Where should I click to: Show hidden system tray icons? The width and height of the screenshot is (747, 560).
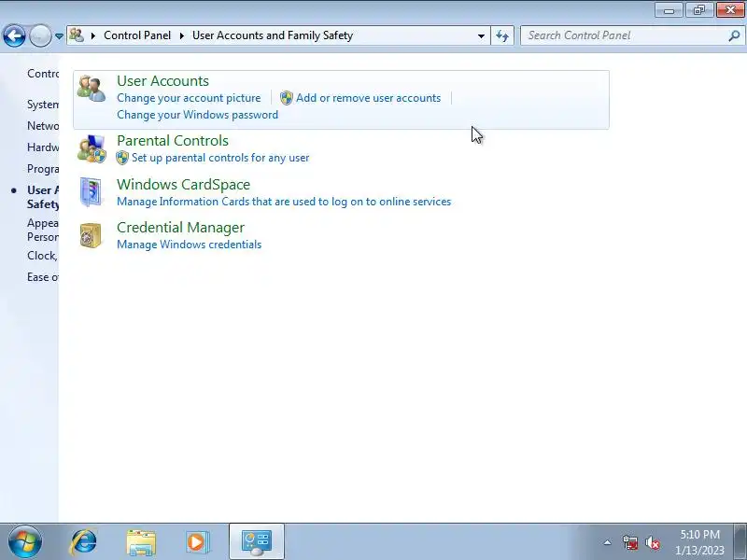[x=607, y=542]
